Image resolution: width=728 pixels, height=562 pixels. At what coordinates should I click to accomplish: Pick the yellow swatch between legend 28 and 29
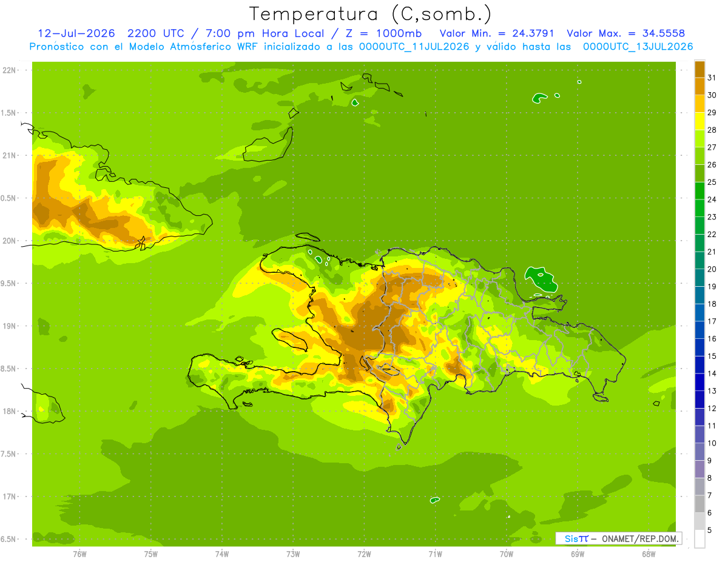pyautogui.click(x=699, y=121)
